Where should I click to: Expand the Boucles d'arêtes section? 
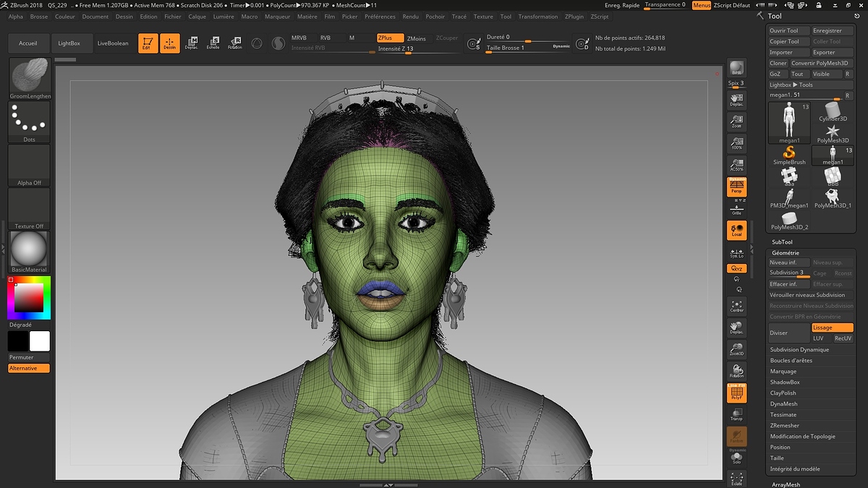pos(791,360)
